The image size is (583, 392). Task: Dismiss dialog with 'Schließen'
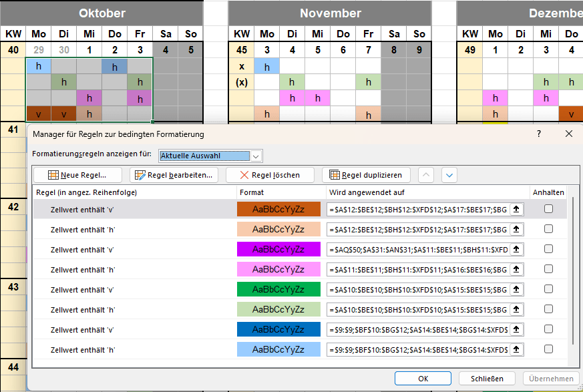tap(487, 377)
